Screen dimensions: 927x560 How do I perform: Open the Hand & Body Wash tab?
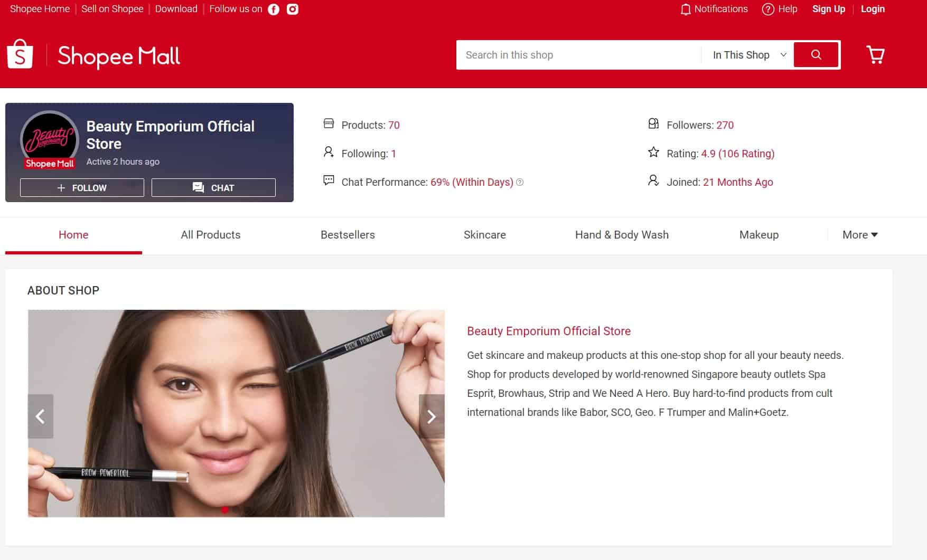tap(622, 235)
